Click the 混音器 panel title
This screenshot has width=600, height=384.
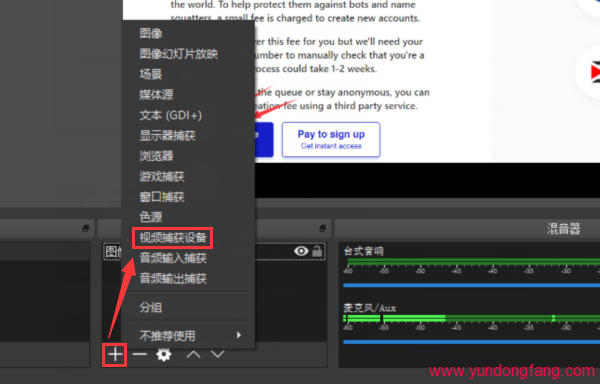point(563,229)
